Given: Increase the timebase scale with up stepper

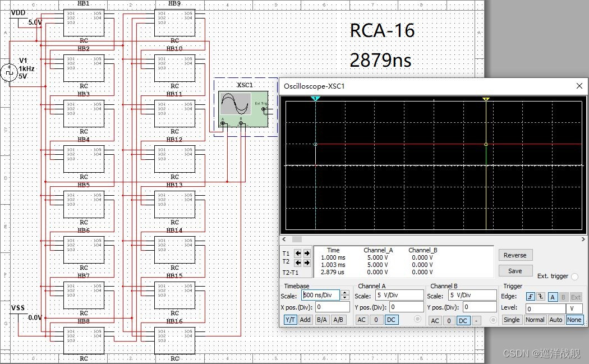Looking at the screenshot, I should pyautogui.click(x=345, y=293).
